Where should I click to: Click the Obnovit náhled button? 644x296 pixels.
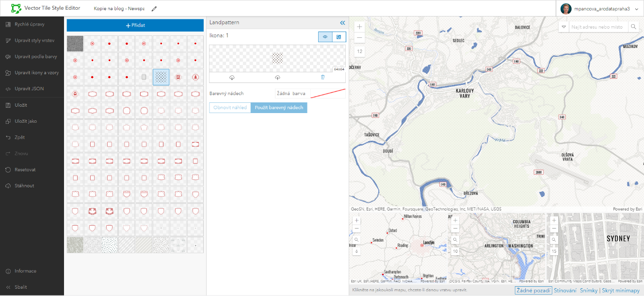tap(230, 108)
